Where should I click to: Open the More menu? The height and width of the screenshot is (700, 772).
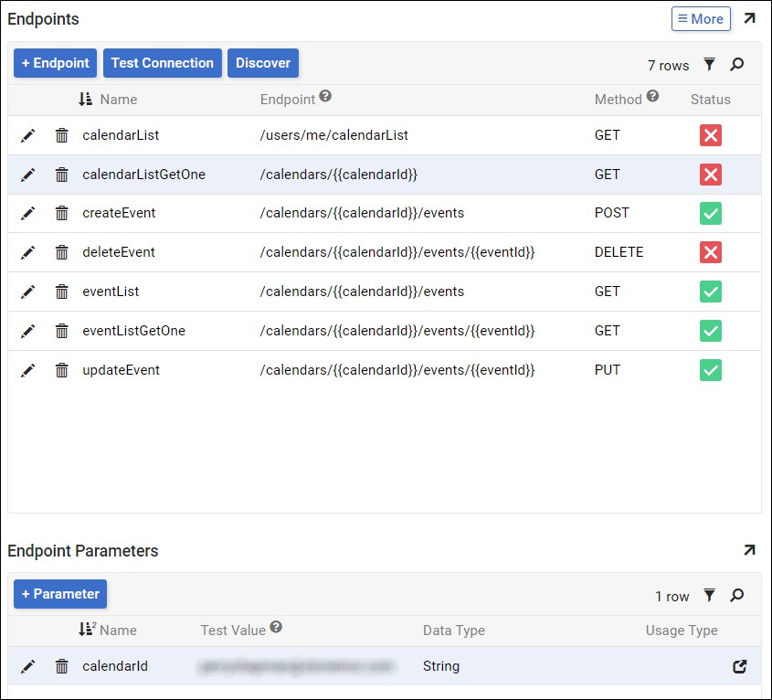tap(701, 18)
